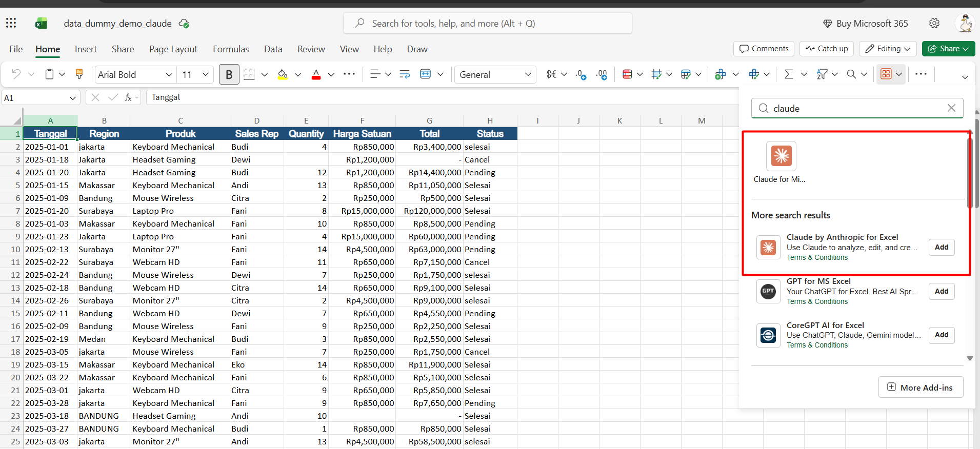The height and width of the screenshot is (449, 980).
Task: Apply the red font color
Action: point(316,75)
